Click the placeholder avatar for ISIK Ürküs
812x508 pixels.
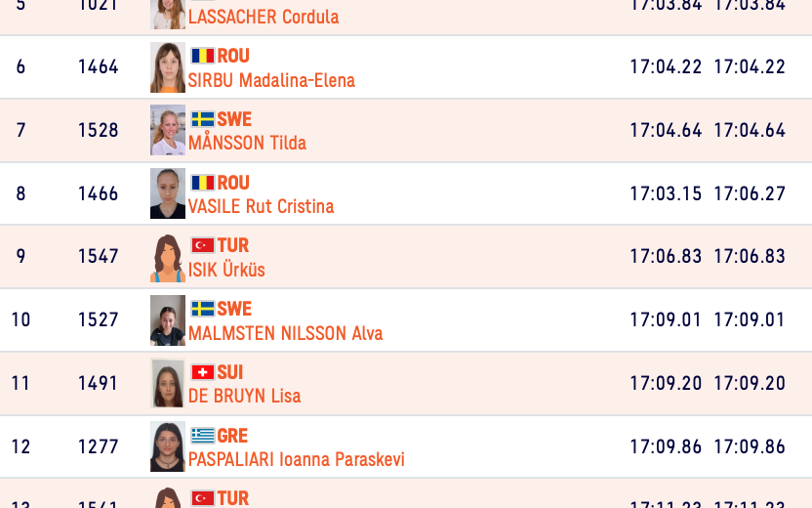click(168, 257)
